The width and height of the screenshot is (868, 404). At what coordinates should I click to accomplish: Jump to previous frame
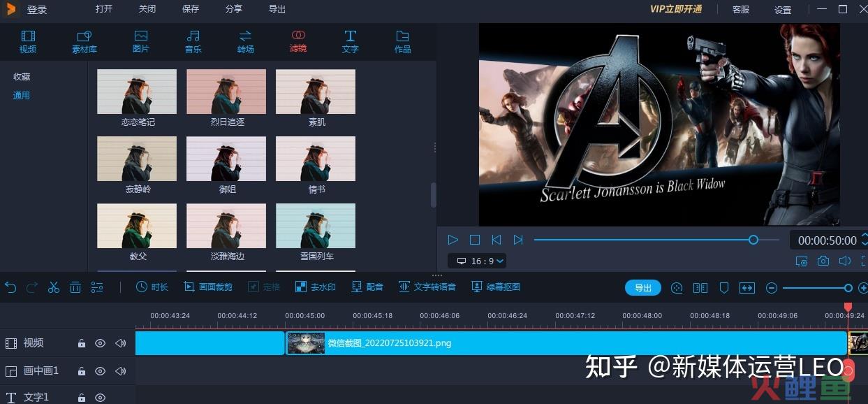point(496,240)
